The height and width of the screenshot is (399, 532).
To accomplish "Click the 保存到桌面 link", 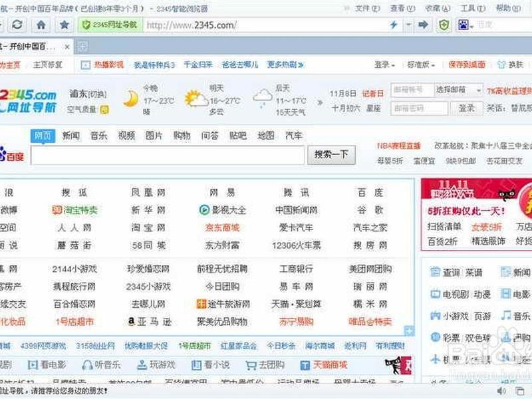I will click(x=467, y=65).
